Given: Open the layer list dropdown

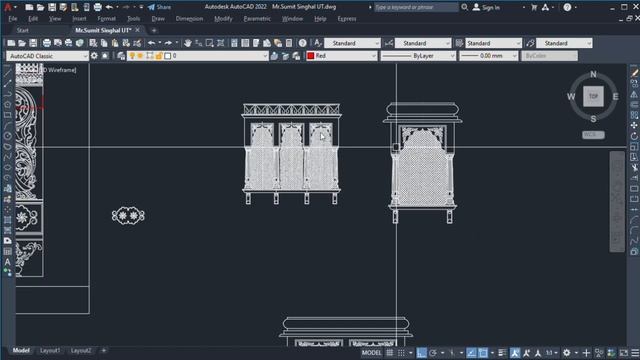Looking at the screenshot, I should tap(198, 56).
